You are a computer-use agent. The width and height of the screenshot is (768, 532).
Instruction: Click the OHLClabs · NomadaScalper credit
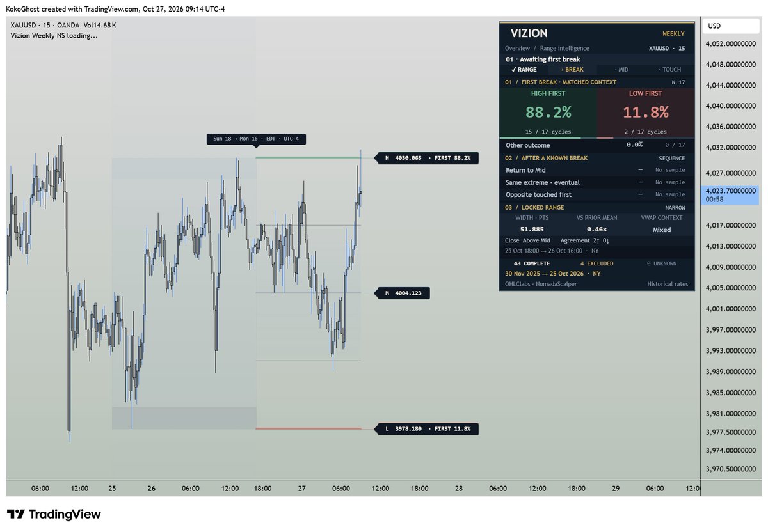pyautogui.click(x=541, y=284)
